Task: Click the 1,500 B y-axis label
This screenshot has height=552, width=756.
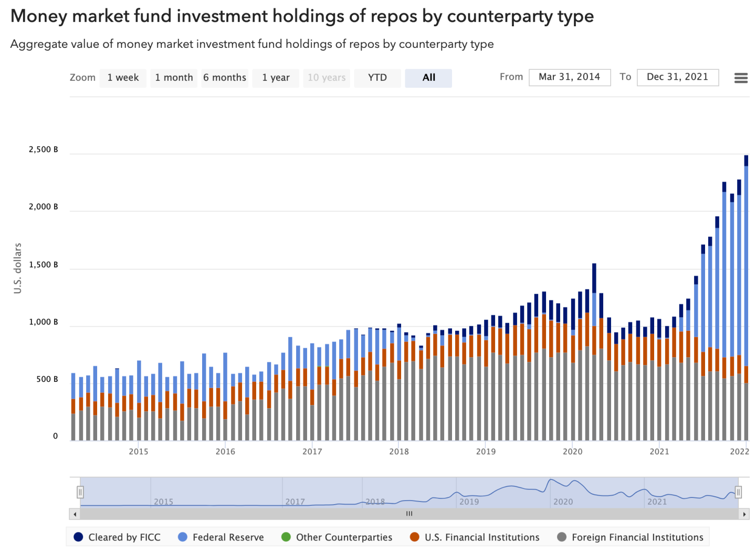Action: (44, 265)
